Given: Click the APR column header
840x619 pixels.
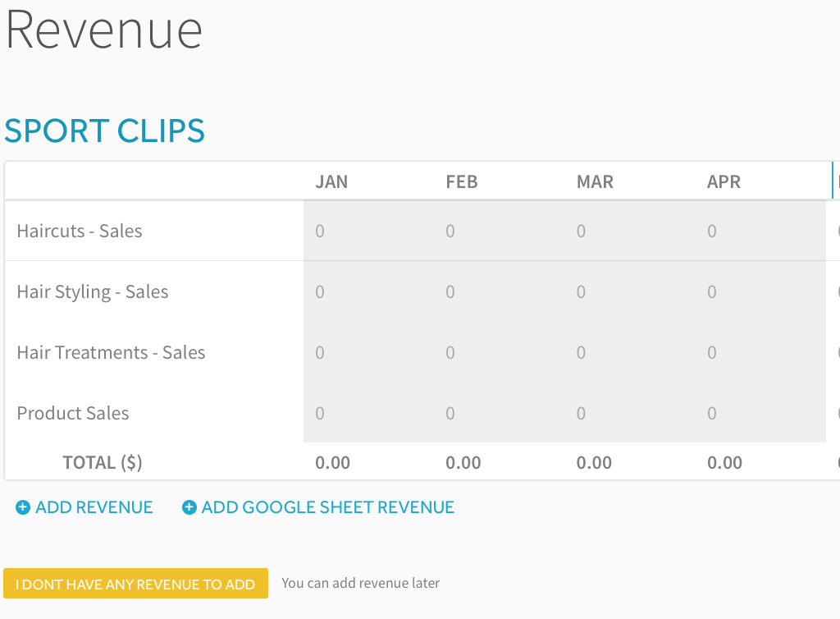Looking at the screenshot, I should pos(724,181).
